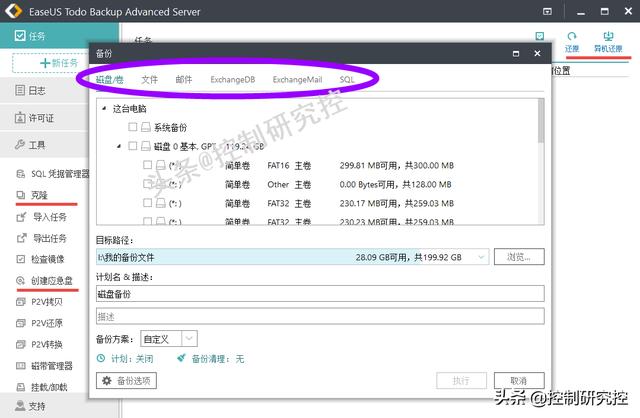Check the 系统备份 checkbox

(132, 127)
